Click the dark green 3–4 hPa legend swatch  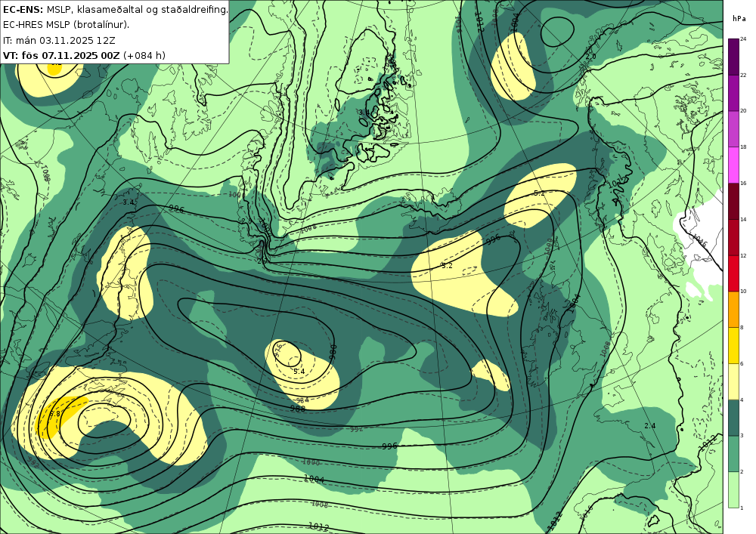pos(733,418)
